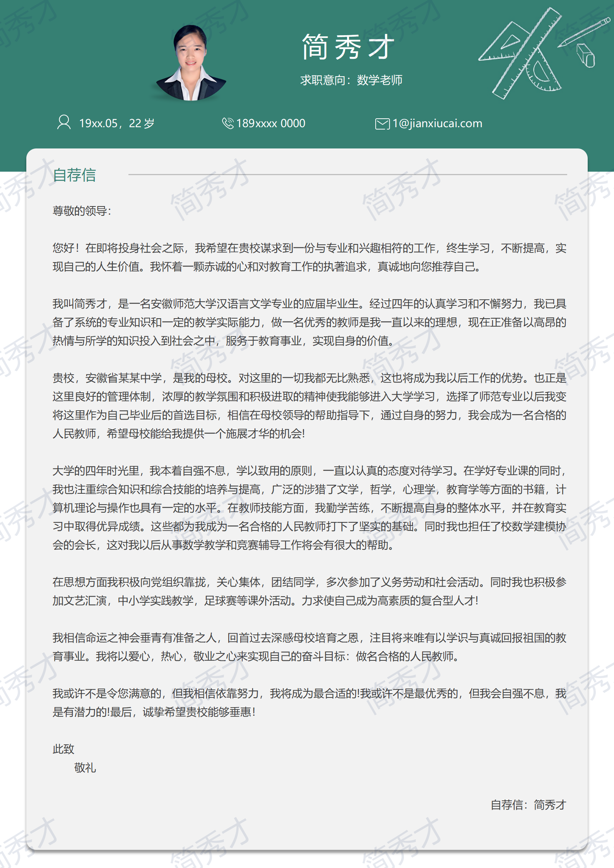Select the closing text 此致
614x868 pixels.
point(63,749)
